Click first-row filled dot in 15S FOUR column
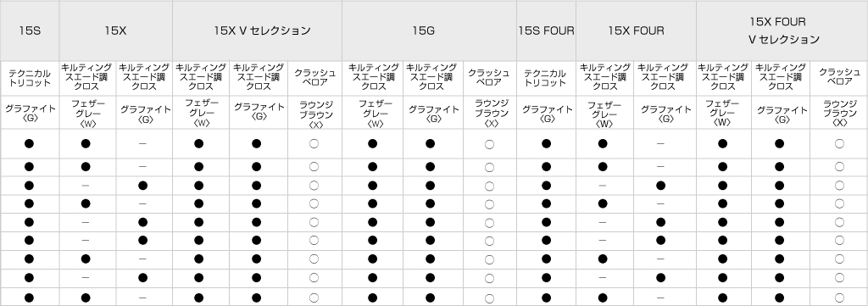868x306 pixels. coord(547,144)
